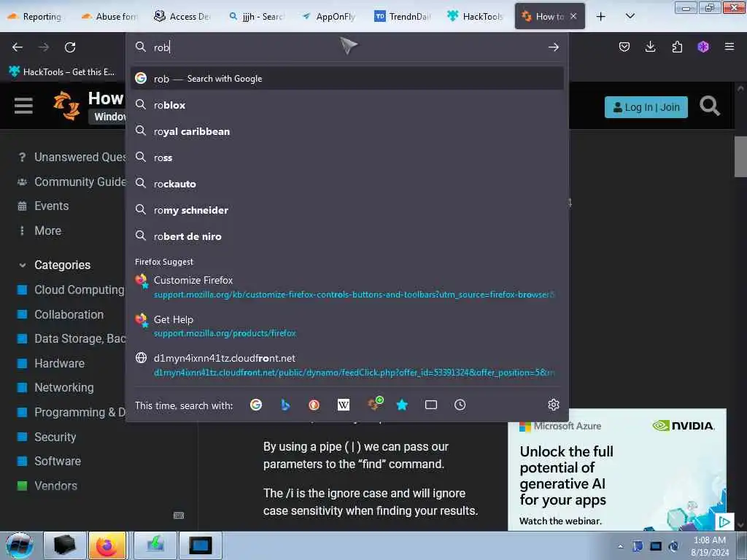Choose rob — Search with Google
Screen dimensions: 747x560
[347, 78]
